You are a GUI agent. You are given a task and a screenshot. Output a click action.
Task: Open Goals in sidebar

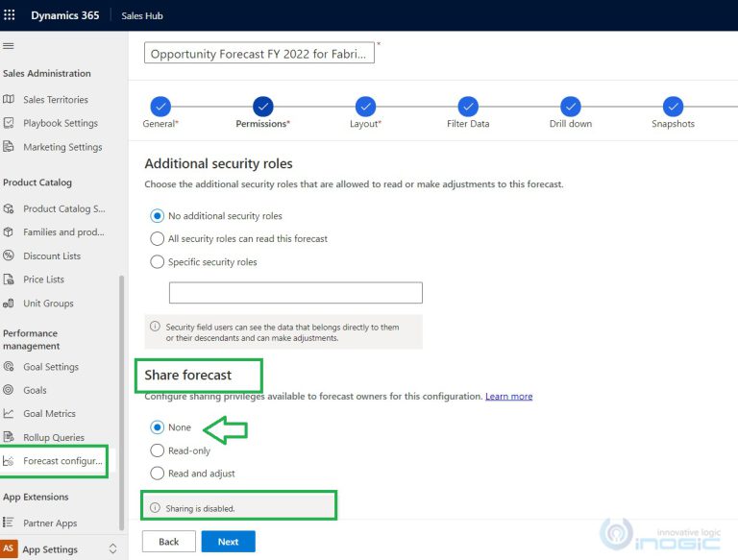click(x=35, y=390)
